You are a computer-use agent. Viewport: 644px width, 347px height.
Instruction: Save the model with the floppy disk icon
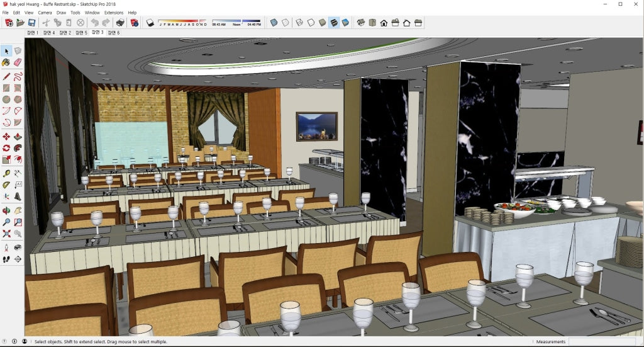point(31,23)
